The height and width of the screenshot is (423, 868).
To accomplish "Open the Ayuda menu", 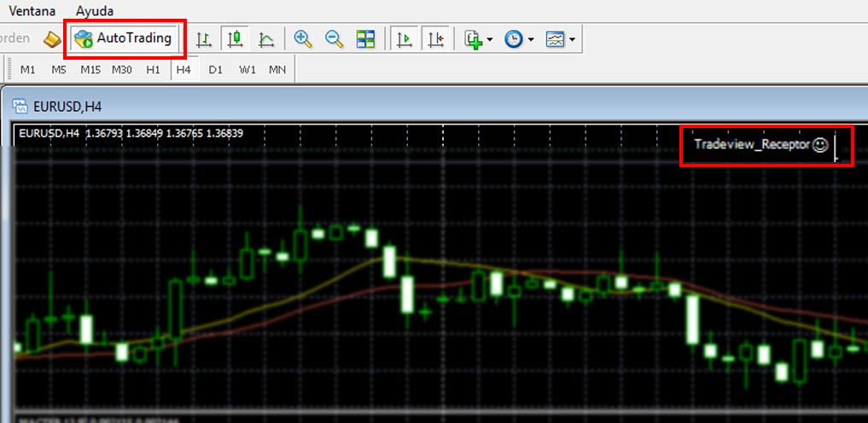I will (95, 10).
